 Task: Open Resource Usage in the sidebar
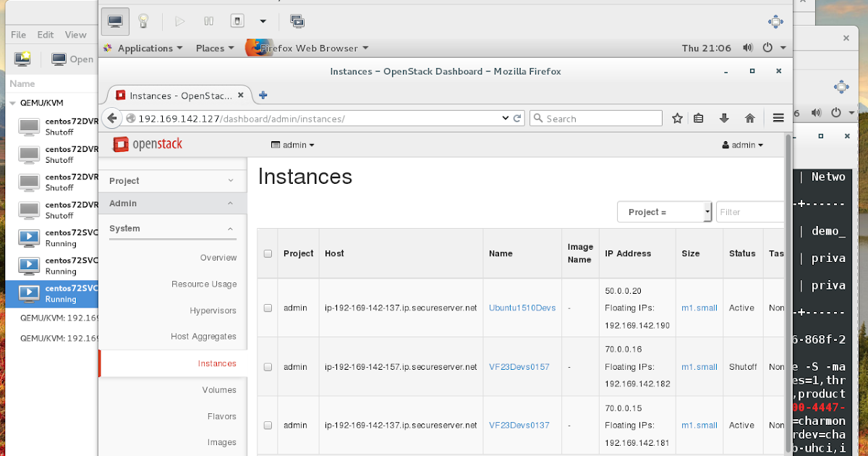(x=204, y=284)
